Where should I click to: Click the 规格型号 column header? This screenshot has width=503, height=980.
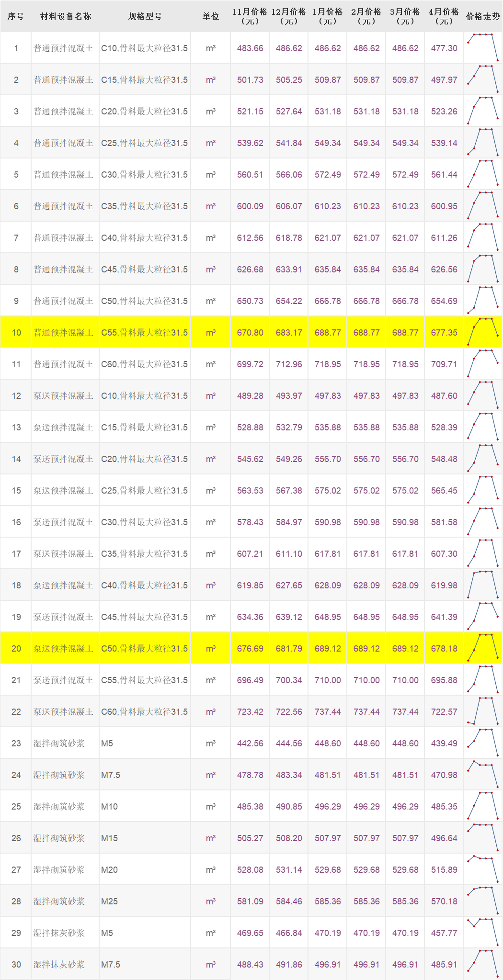tap(145, 16)
